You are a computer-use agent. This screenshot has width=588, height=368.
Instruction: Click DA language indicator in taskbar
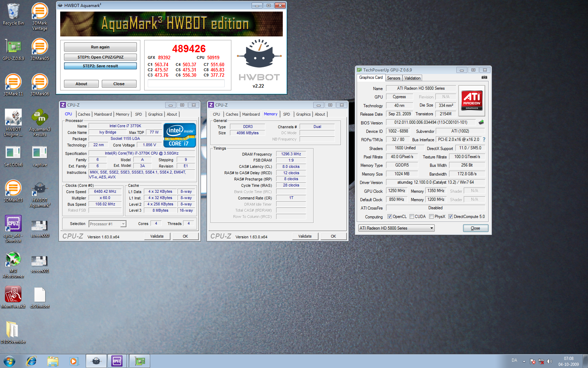pos(514,360)
